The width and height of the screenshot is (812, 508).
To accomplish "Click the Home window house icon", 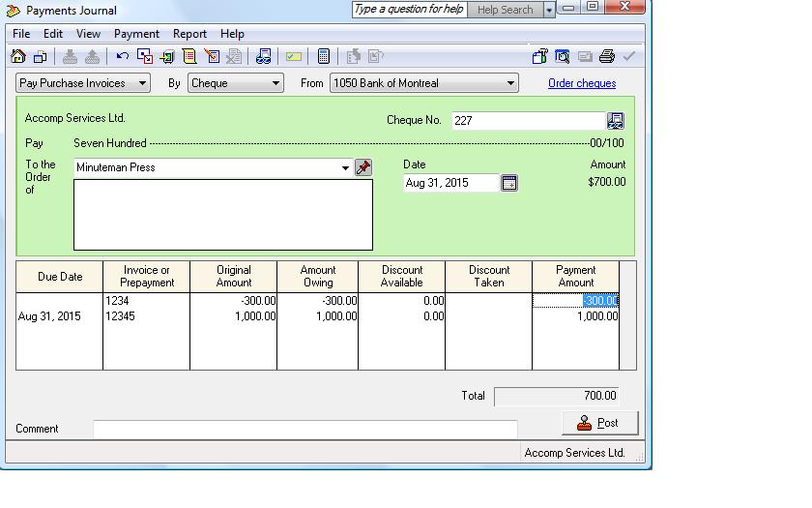I will click(x=18, y=56).
